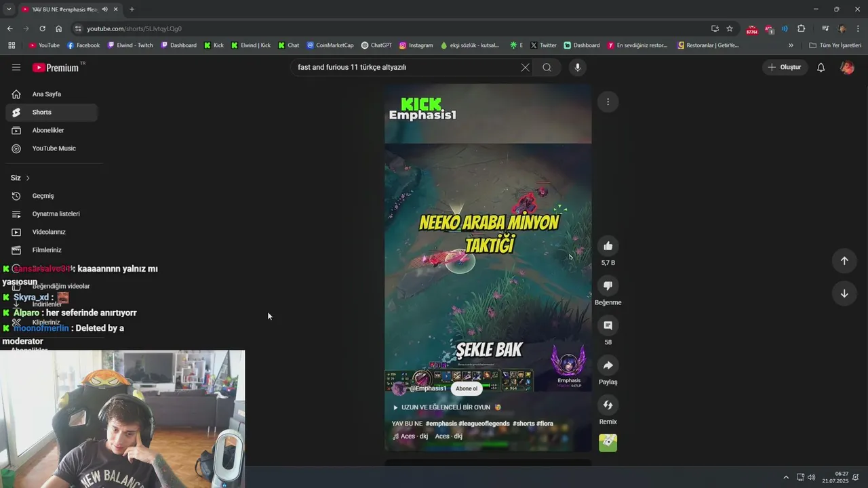
Task: Open the sound thumbnail below Remix
Action: pyautogui.click(x=608, y=443)
